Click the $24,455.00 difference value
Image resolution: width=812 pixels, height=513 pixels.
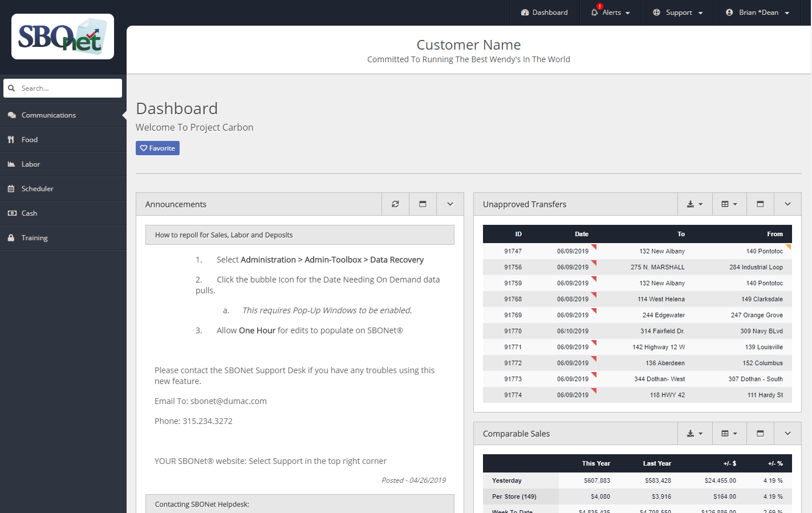[x=720, y=480]
